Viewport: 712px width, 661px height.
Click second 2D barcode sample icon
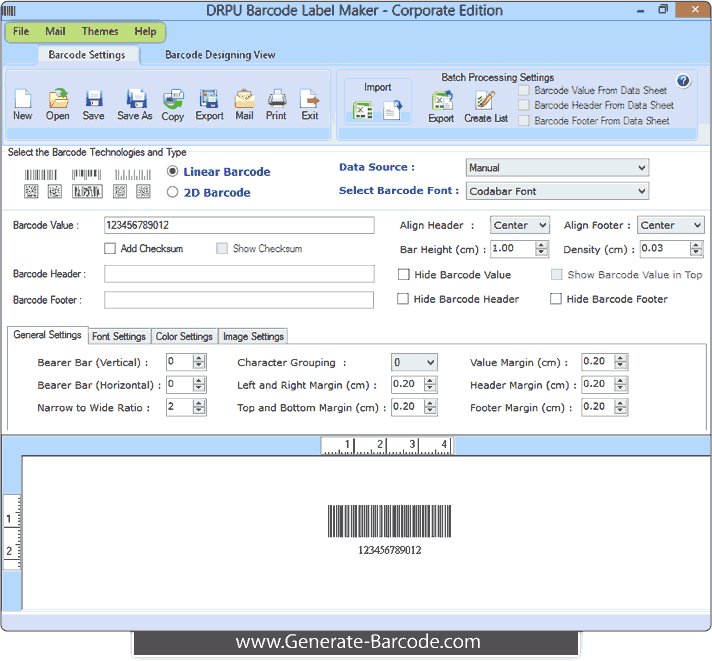[x=55, y=191]
